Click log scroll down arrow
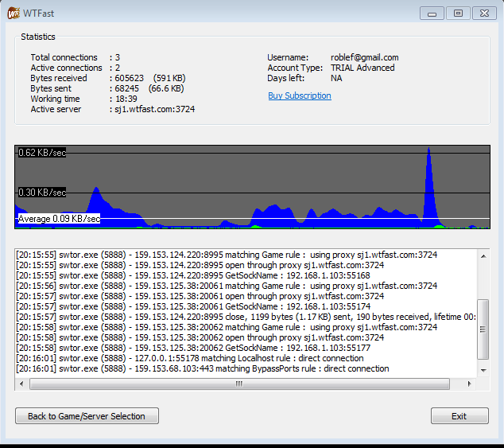Image resolution: width=504 pixels, height=448 pixels. (x=483, y=371)
